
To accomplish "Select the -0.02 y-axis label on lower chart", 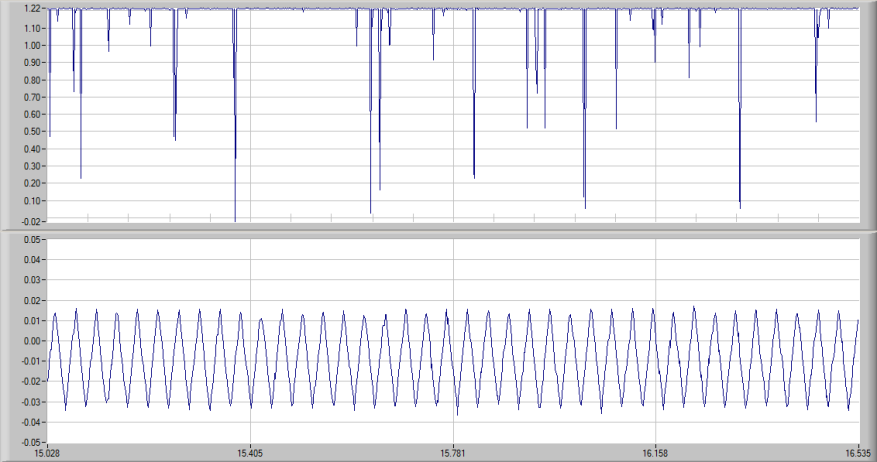I will tap(32, 382).
